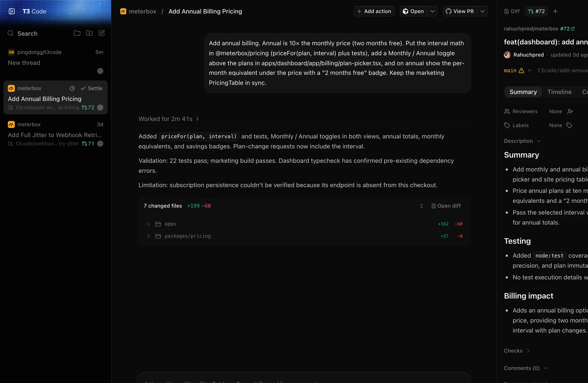Click the OpenAI icon under New thread
This screenshot has width=588, height=383.
pyautogui.click(x=100, y=71)
